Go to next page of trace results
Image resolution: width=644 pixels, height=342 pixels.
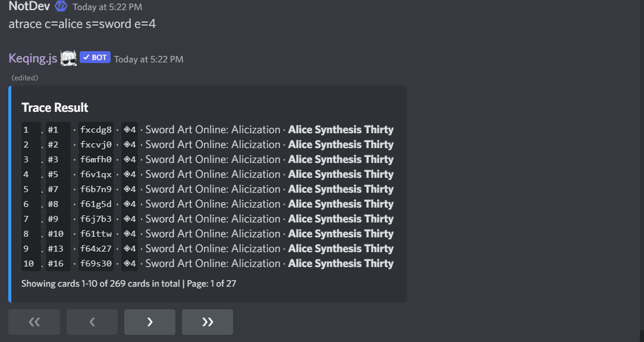click(149, 322)
